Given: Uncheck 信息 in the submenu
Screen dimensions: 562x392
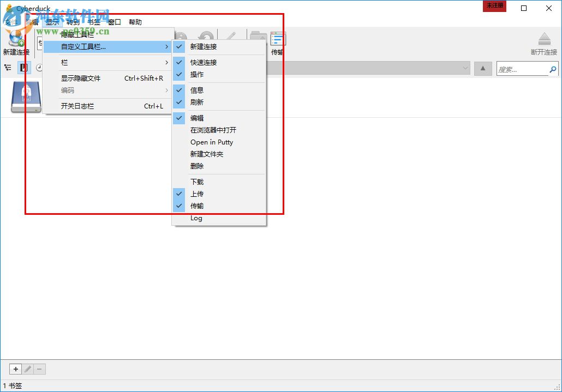Looking at the screenshot, I should coord(219,90).
